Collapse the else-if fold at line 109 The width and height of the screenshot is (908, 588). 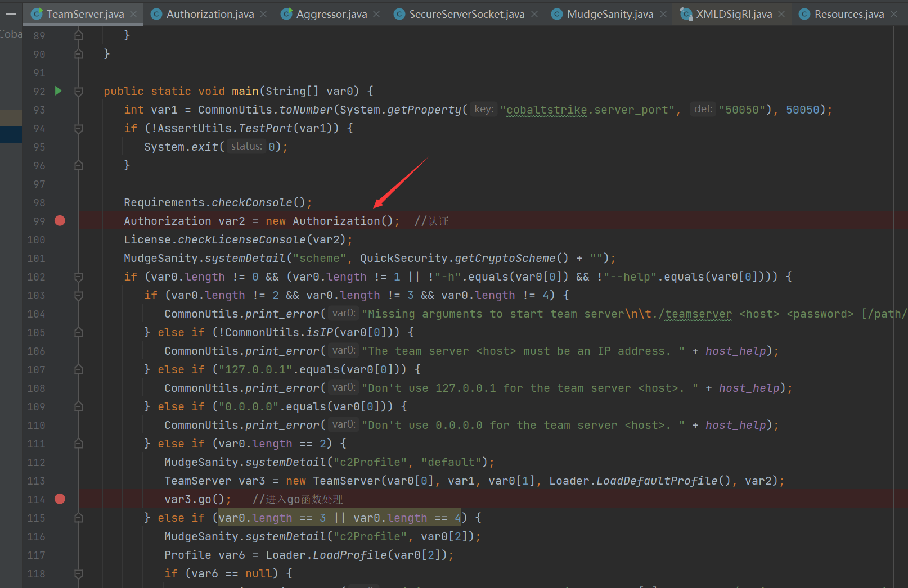point(79,406)
